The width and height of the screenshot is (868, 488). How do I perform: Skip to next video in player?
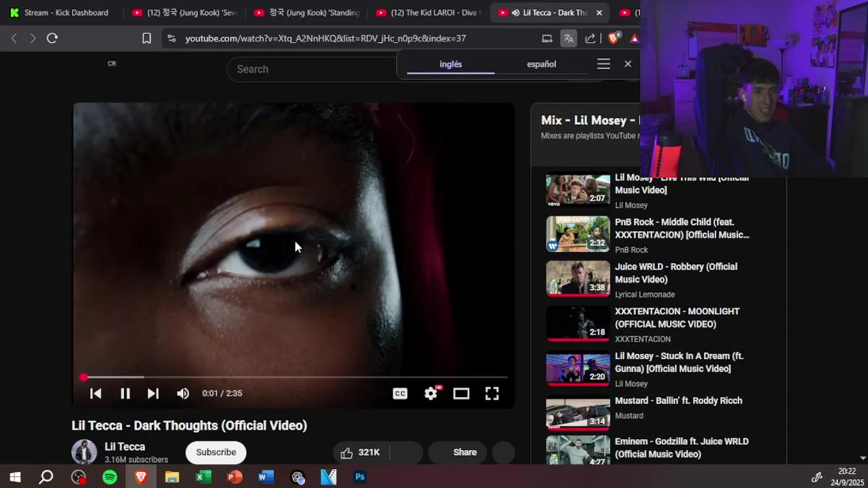tap(153, 393)
